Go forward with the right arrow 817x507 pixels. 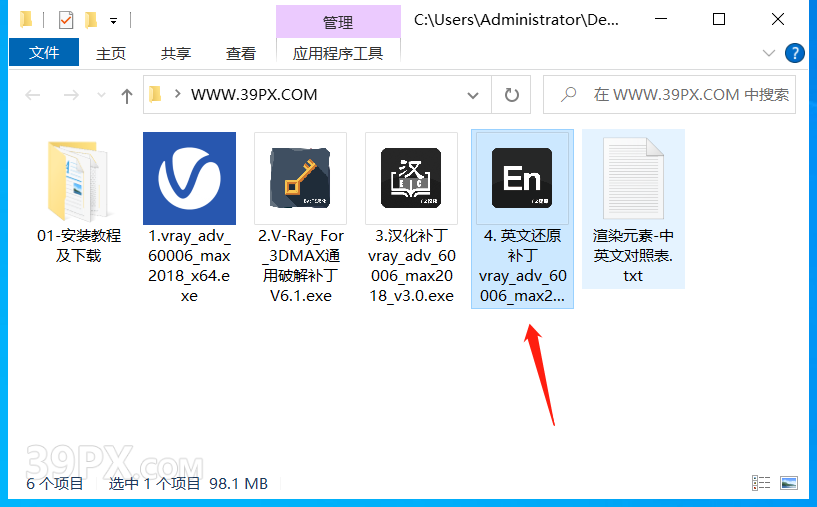click(x=71, y=95)
